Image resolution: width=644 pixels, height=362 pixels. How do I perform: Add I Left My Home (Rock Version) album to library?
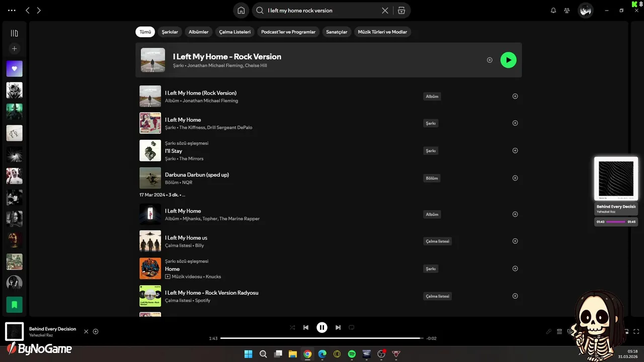pos(515,96)
